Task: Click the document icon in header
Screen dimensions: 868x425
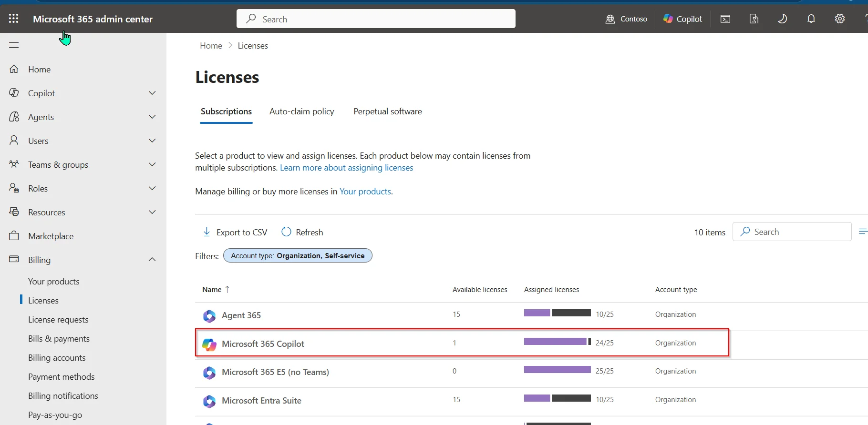Action: click(754, 19)
